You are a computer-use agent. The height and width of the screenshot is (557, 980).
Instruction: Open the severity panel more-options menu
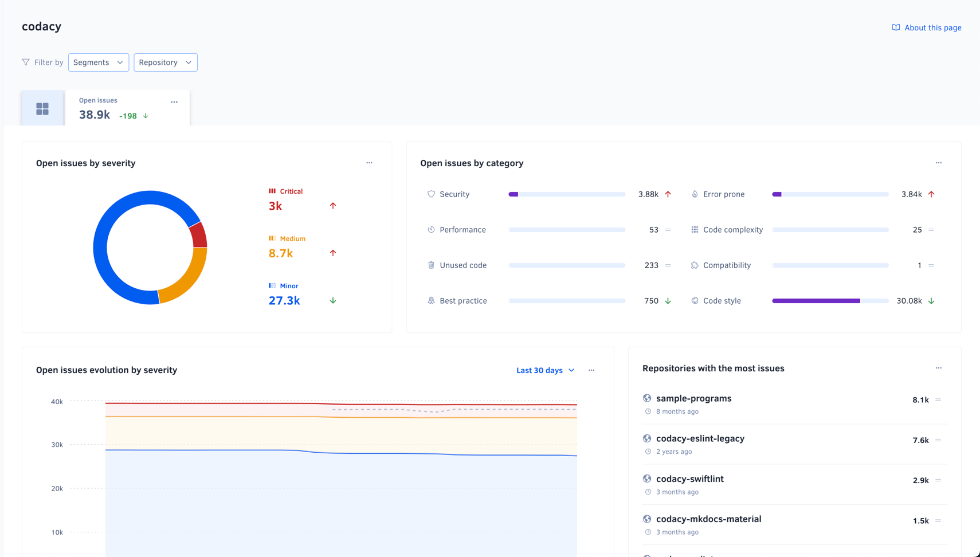pos(369,163)
